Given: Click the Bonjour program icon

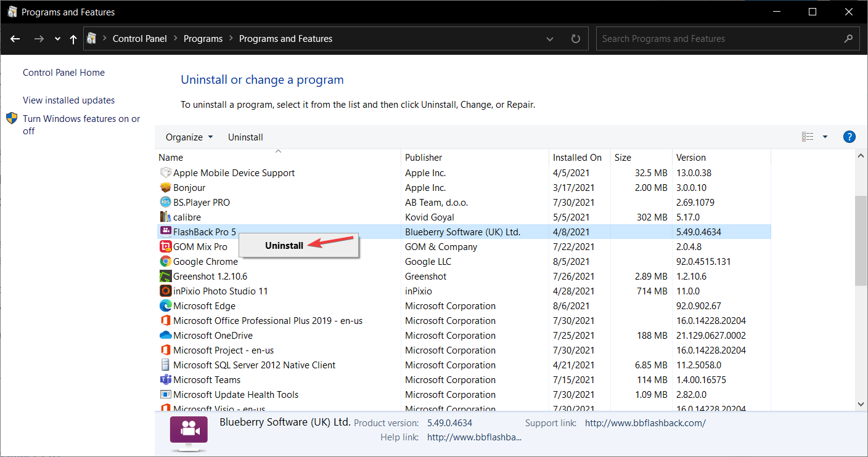Looking at the screenshot, I should [165, 188].
